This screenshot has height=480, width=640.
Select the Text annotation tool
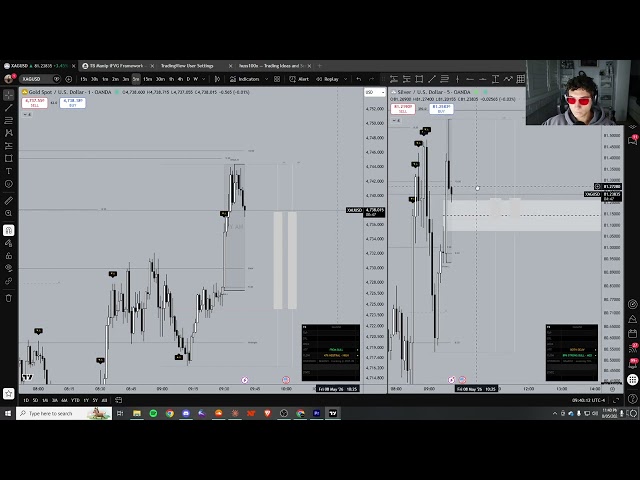pyautogui.click(x=9, y=171)
